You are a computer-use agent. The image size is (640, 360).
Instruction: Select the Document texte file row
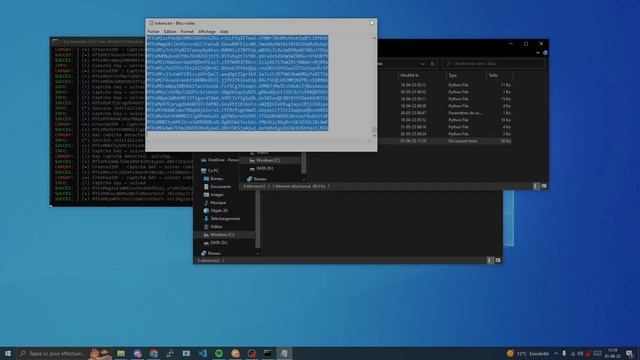[445, 141]
